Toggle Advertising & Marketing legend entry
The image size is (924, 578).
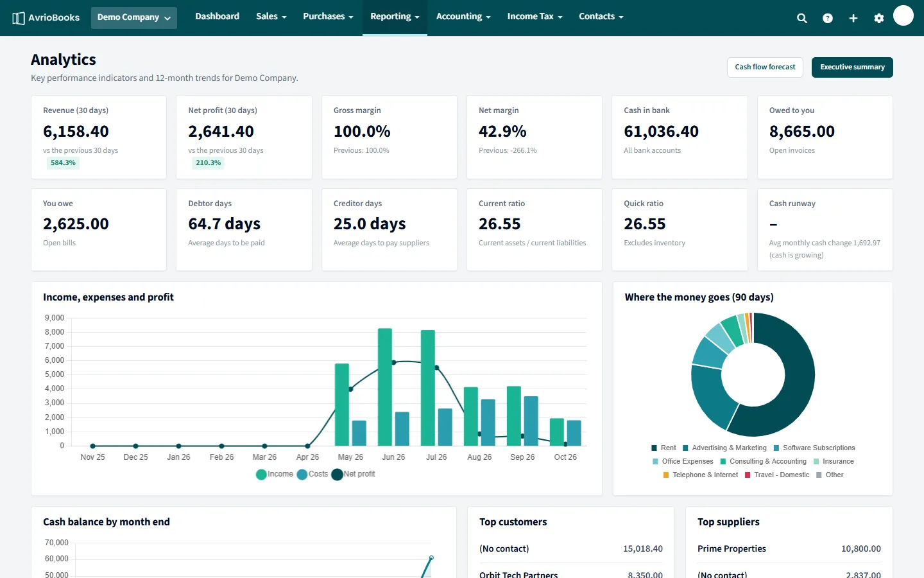(x=724, y=448)
